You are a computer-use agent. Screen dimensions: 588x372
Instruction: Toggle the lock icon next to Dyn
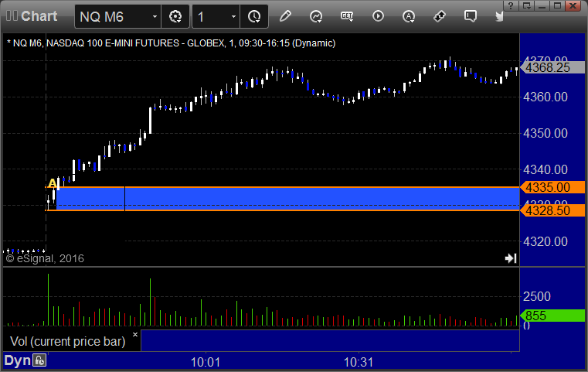point(39,360)
